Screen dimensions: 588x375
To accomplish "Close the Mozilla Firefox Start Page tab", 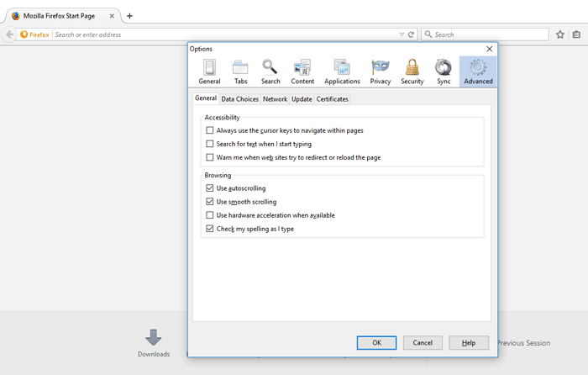I will [x=112, y=16].
